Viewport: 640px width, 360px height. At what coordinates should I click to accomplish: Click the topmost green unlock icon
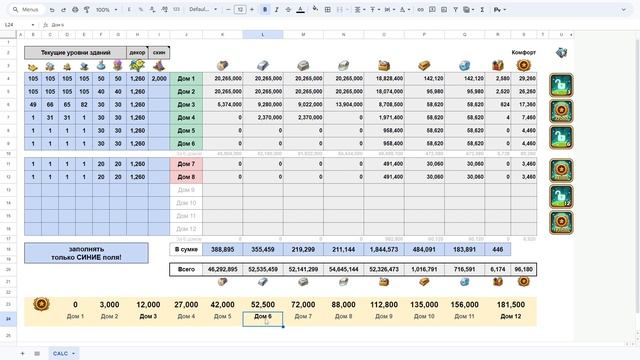pyautogui.click(x=561, y=85)
